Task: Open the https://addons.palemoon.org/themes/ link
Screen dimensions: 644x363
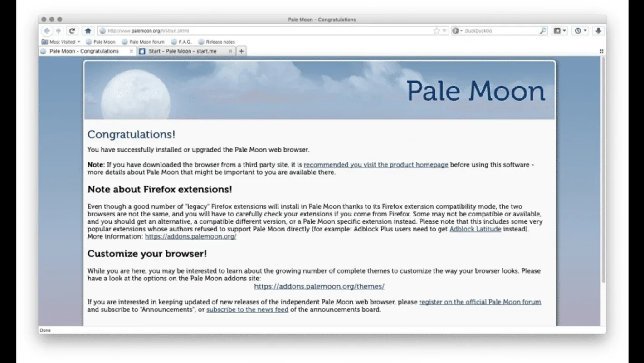Action: pyautogui.click(x=319, y=286)
